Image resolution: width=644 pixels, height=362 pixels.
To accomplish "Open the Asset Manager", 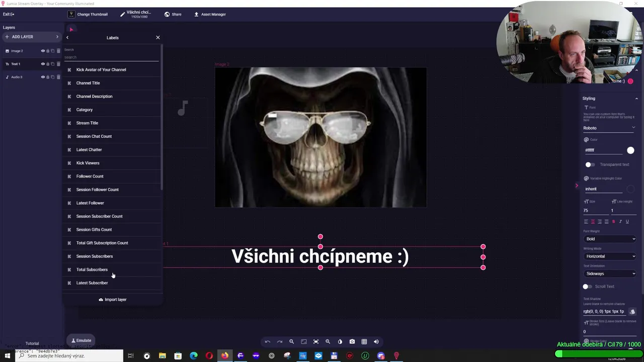I will (210, 14).
